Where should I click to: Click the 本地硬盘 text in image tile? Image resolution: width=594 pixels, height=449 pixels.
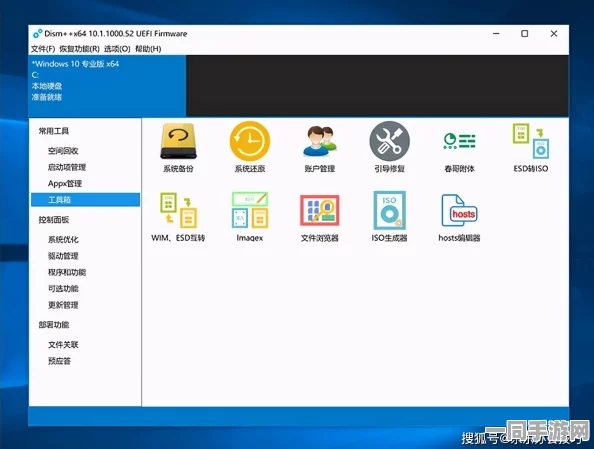pos(47,86)
